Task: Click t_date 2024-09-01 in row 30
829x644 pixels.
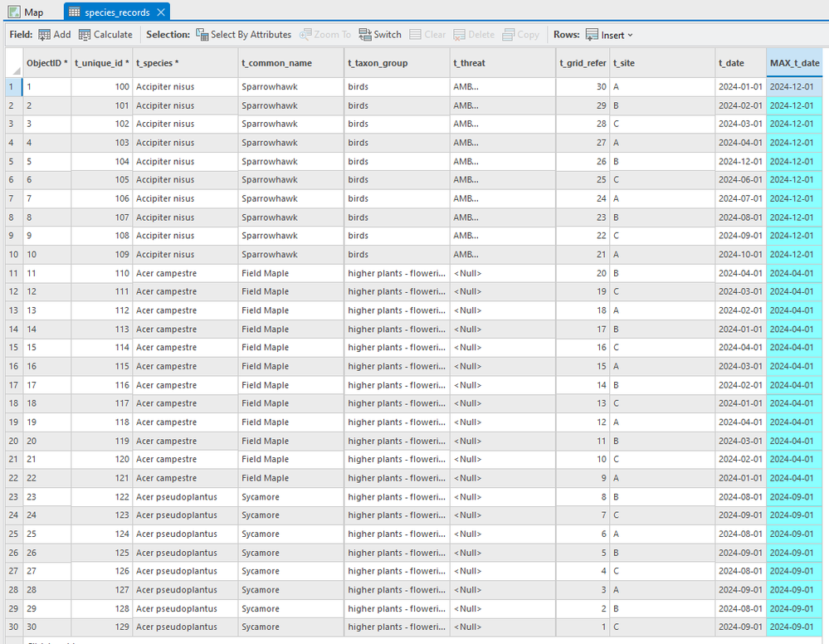Action: click(x=740, y=627)
